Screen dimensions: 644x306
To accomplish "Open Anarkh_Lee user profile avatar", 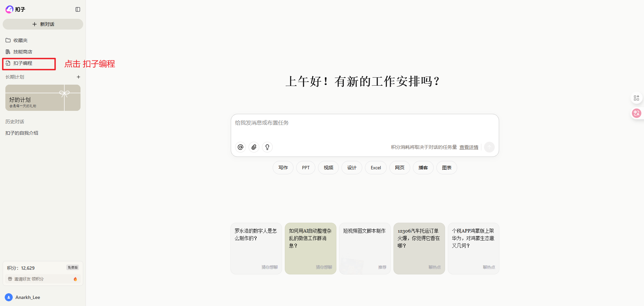I will [x=9, y=297].
